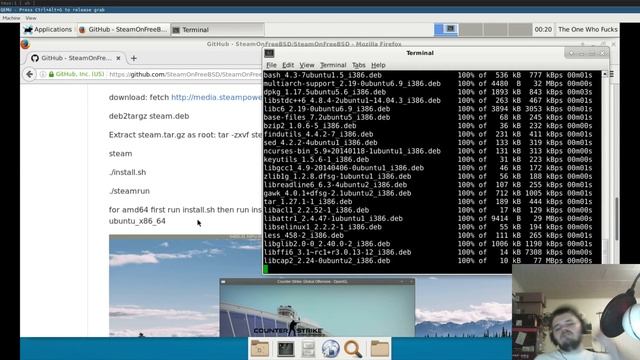The width and height of the screenshot is (640, 360).
Task: Go back with Firefox's back arrow
Action: [29, 74]
